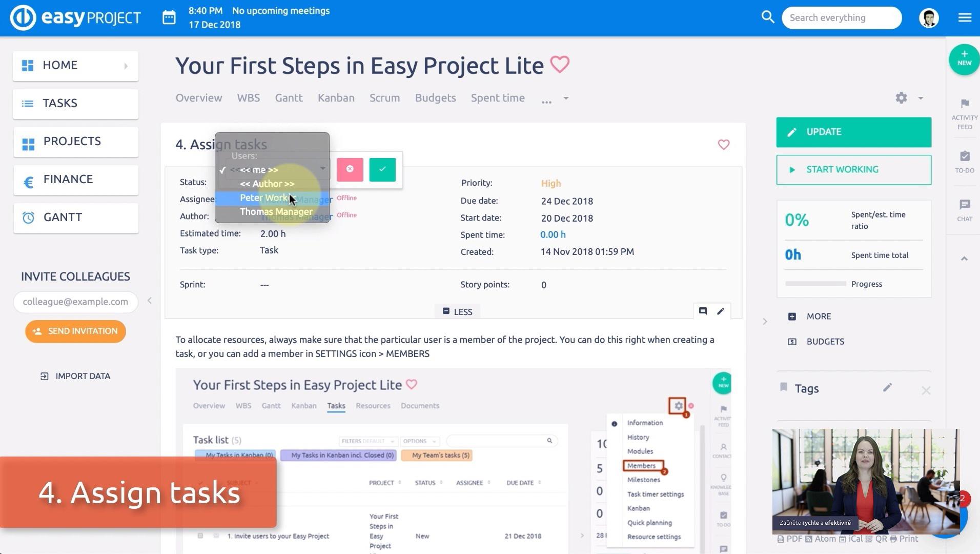Open the Gantt project tab
The image size is (980, 554).
(x=289, y=98)
